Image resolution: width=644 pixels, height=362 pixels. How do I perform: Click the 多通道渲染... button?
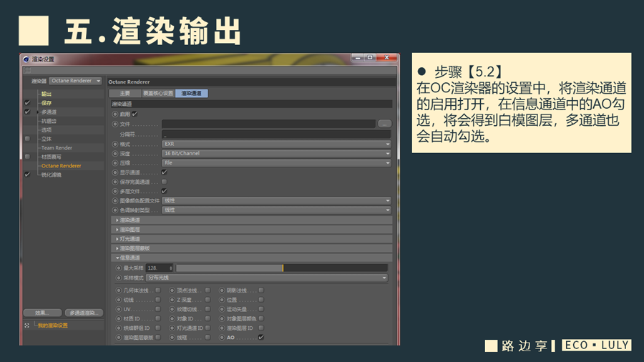84,313
